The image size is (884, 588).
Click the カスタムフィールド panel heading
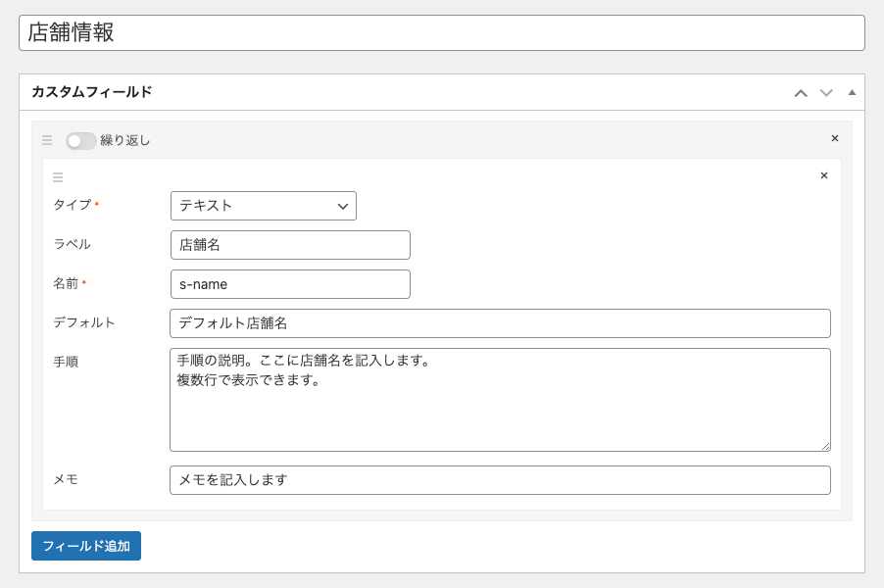point(92,92)
